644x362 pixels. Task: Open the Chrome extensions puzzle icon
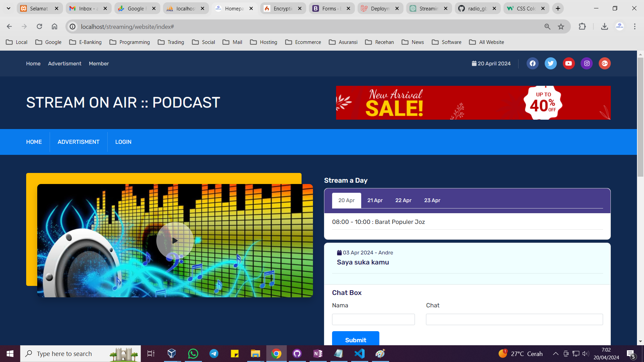(x=582, y=26)
